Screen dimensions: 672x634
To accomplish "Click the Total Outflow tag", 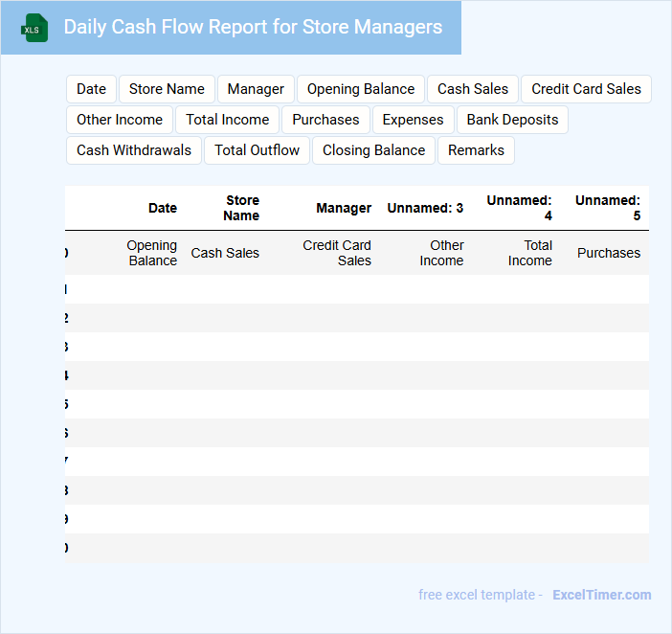I will (x=257, y=150).
